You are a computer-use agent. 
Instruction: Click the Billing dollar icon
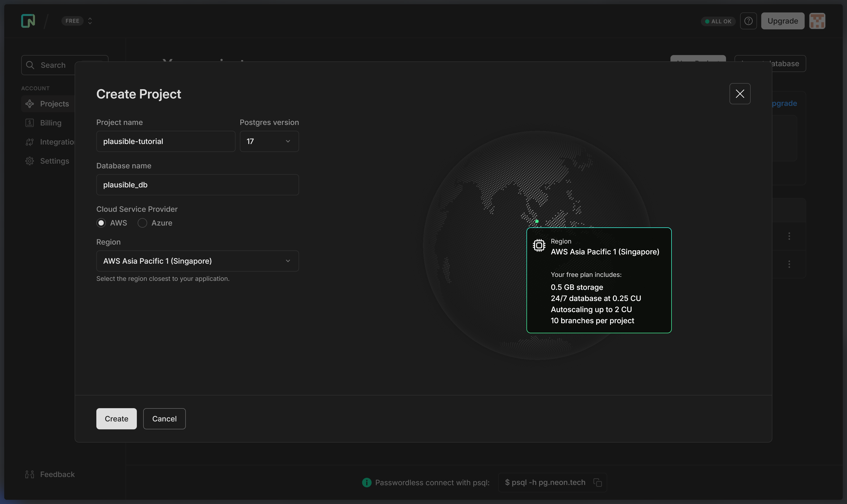click(30, 123)
